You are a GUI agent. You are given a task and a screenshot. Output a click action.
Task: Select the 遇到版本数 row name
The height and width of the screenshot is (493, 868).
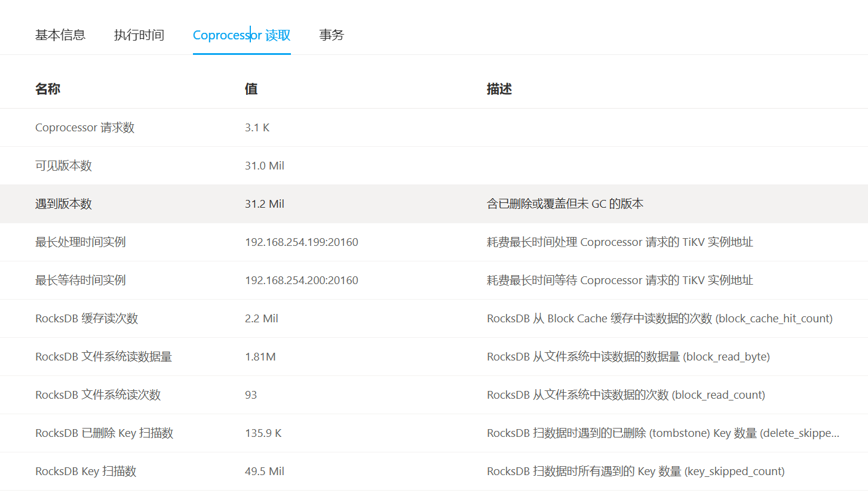(x=64, y=204)
